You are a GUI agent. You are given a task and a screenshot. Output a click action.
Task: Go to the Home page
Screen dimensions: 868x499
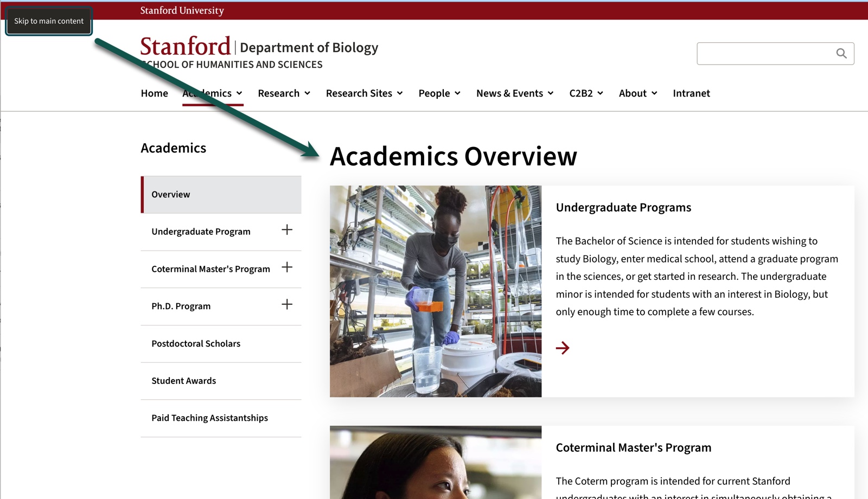[155, 93]
